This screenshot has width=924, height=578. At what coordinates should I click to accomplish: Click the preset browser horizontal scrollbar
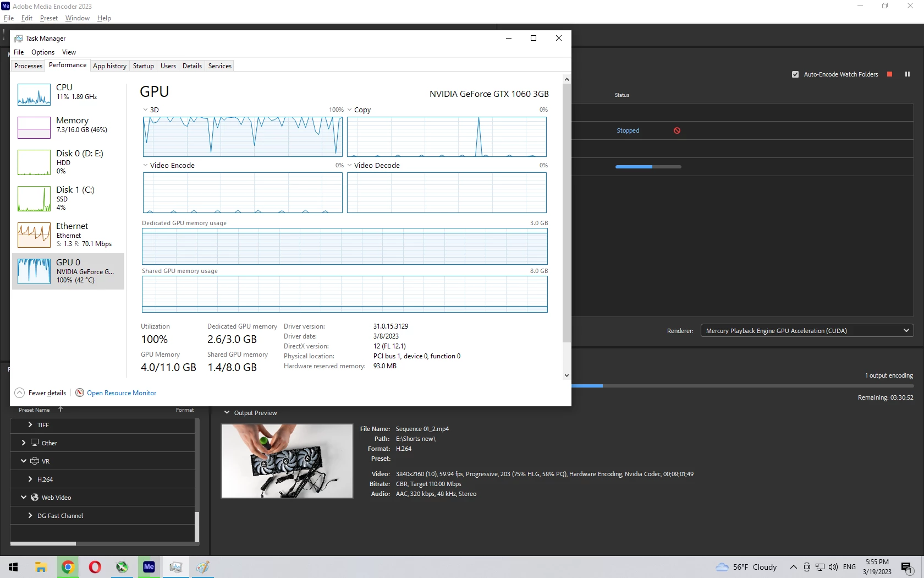(43, 543)
